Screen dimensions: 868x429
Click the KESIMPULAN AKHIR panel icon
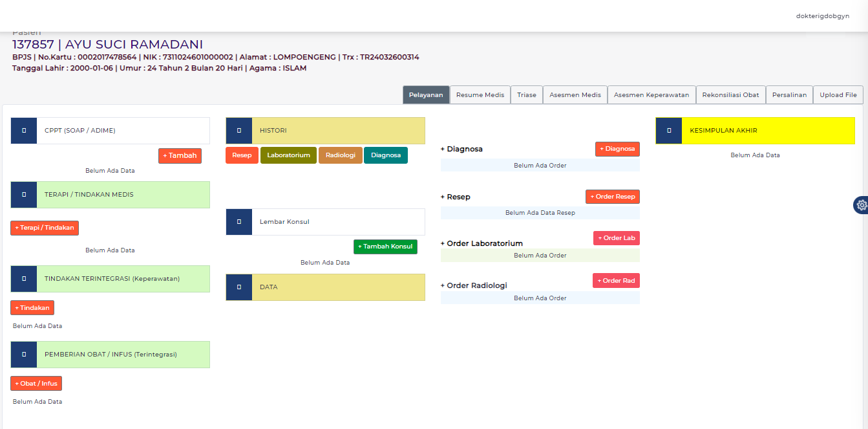pos(669,130)
